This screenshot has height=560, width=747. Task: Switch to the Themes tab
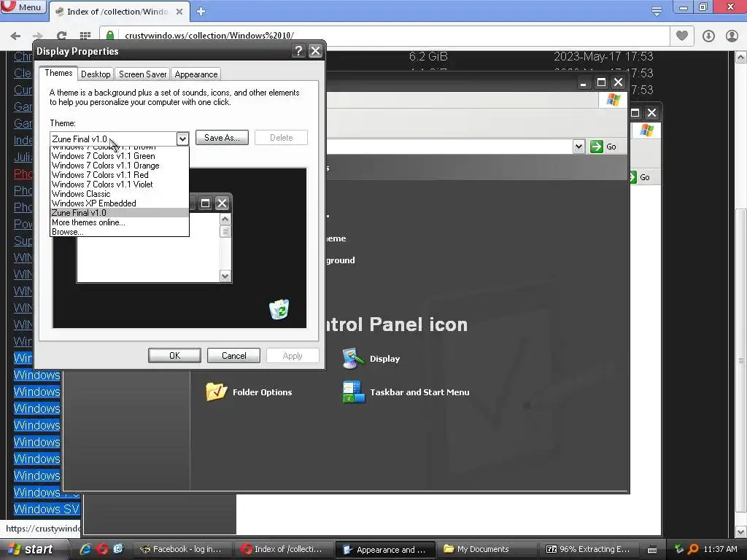tap(58, 73)
